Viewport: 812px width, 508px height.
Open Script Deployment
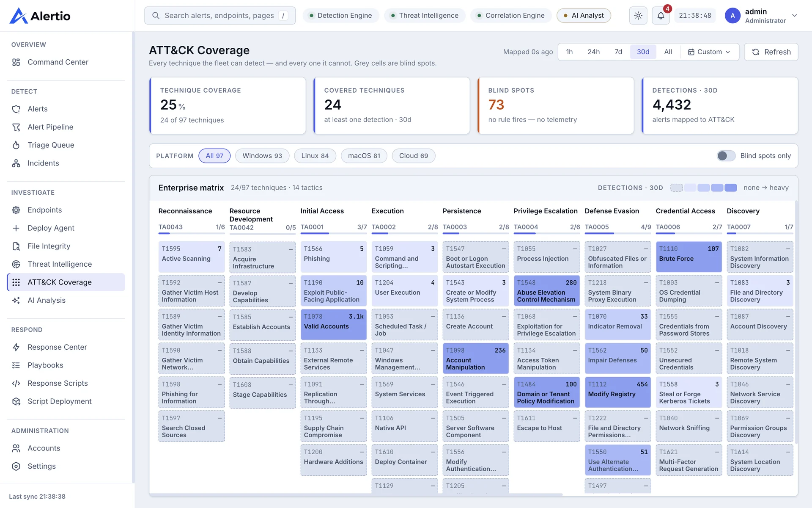[x=66, y=401]
